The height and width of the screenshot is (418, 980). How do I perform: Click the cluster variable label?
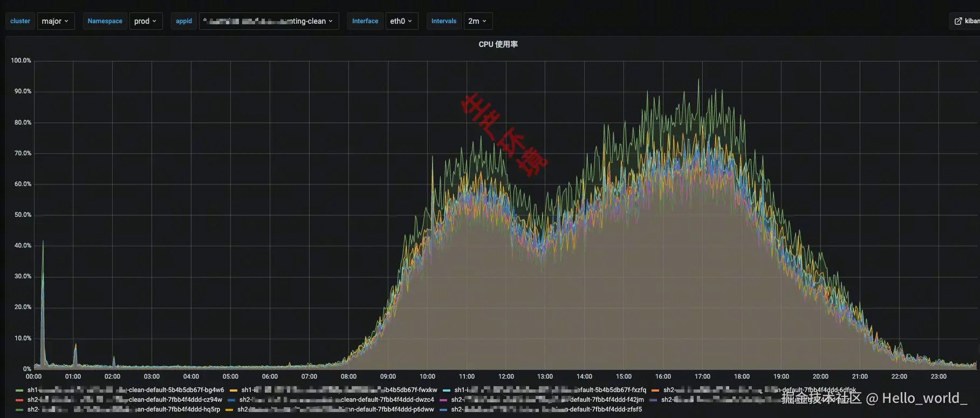coord(20,21)
